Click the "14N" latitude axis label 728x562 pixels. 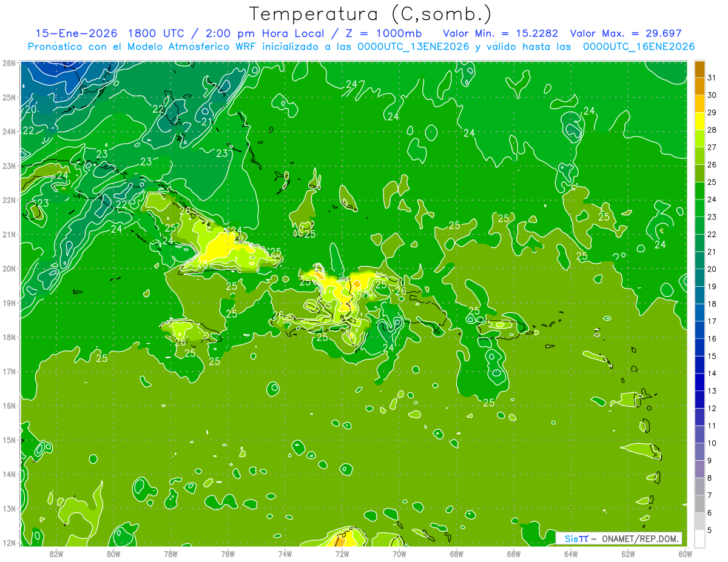point(8,474)
